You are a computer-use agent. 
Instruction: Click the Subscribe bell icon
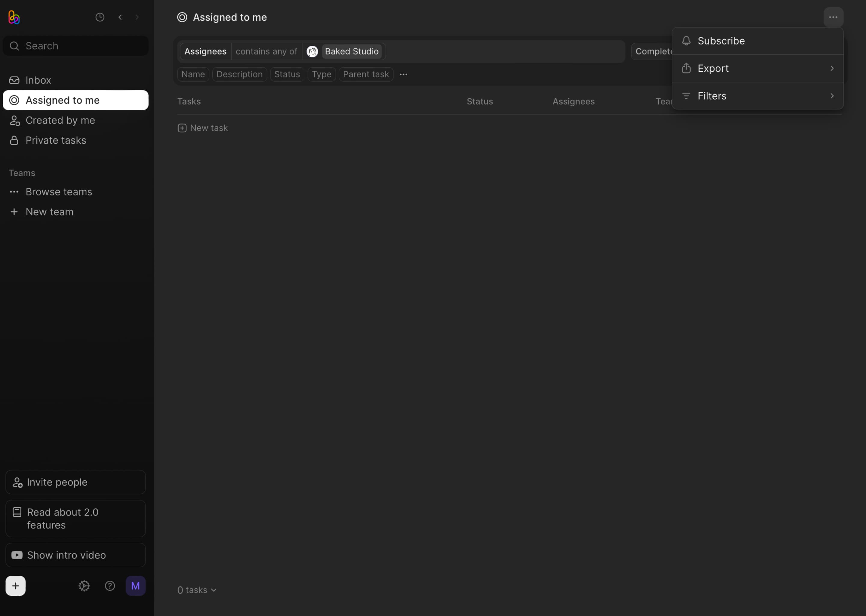[686, 41]
